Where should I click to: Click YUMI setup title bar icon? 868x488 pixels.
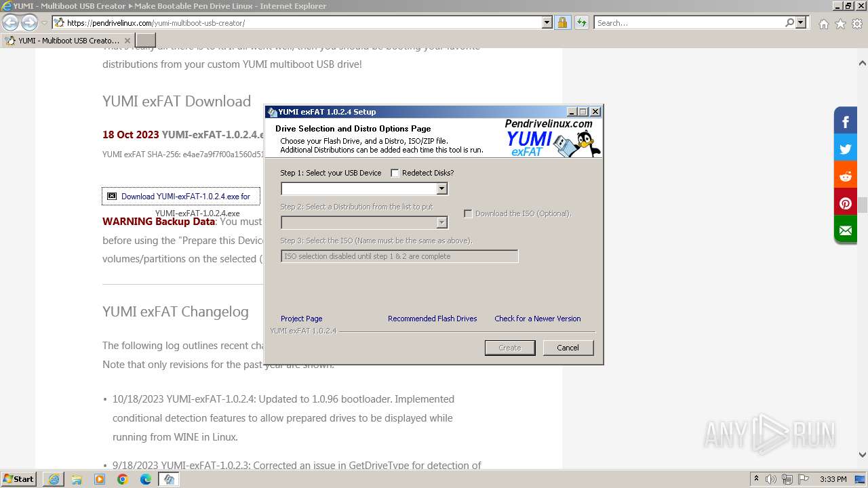pos(272,112)
